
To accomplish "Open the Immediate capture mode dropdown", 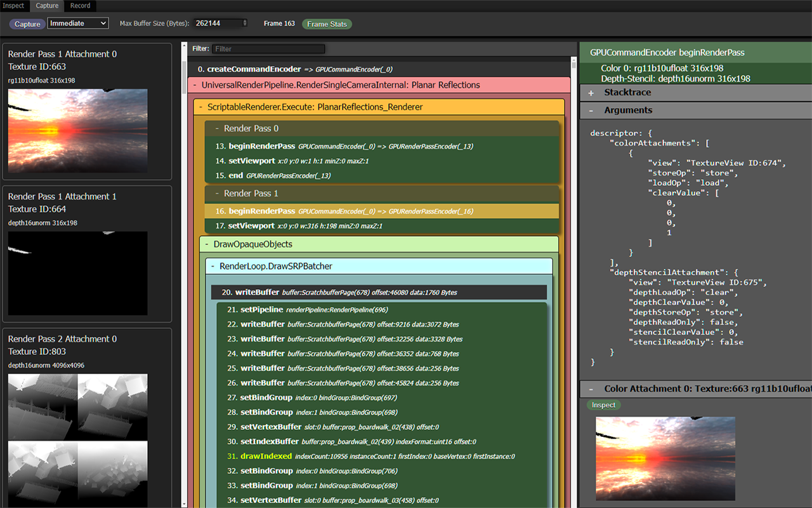I will pyautogui.click(x=77, y=23).
